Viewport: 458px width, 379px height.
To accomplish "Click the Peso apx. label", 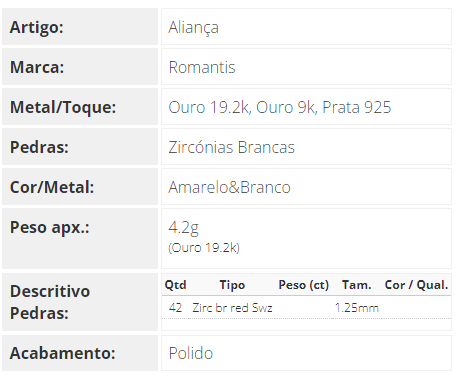I will [x=50, y=228].
